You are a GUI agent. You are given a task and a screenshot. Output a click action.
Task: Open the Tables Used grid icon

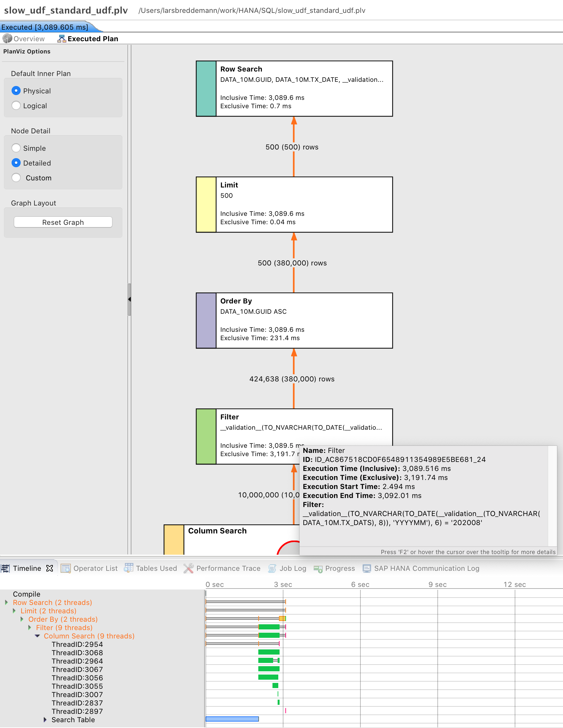129,568
